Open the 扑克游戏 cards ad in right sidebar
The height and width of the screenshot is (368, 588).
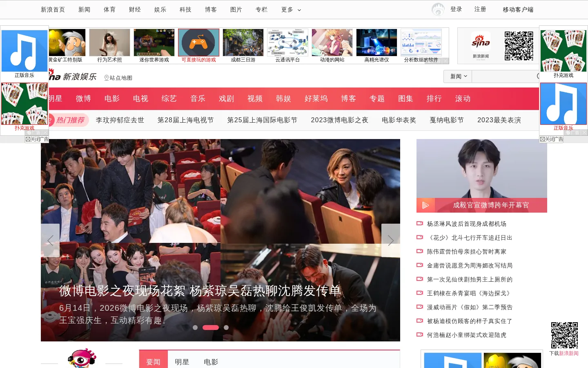(563, 51)
